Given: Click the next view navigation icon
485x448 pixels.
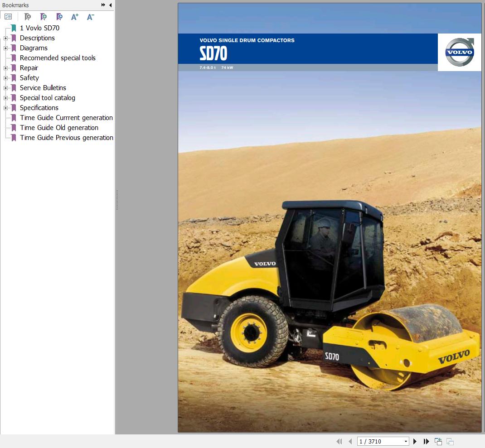Looking at the screenshot, I should 450,442.
